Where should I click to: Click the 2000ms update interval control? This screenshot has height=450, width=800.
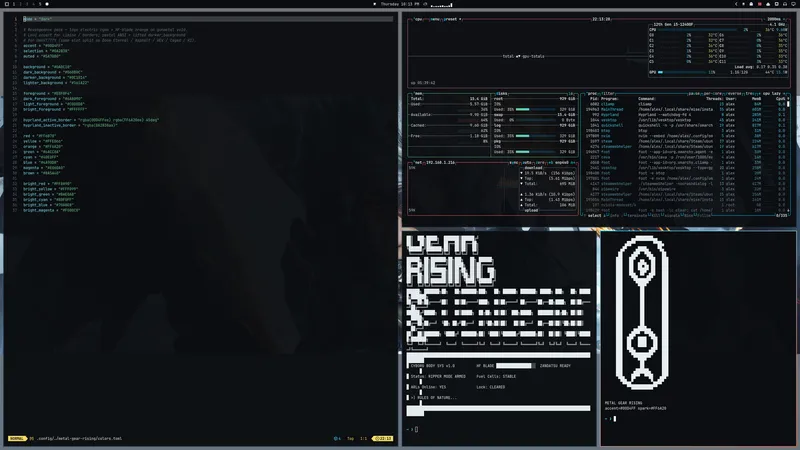(x=774, y=19)
